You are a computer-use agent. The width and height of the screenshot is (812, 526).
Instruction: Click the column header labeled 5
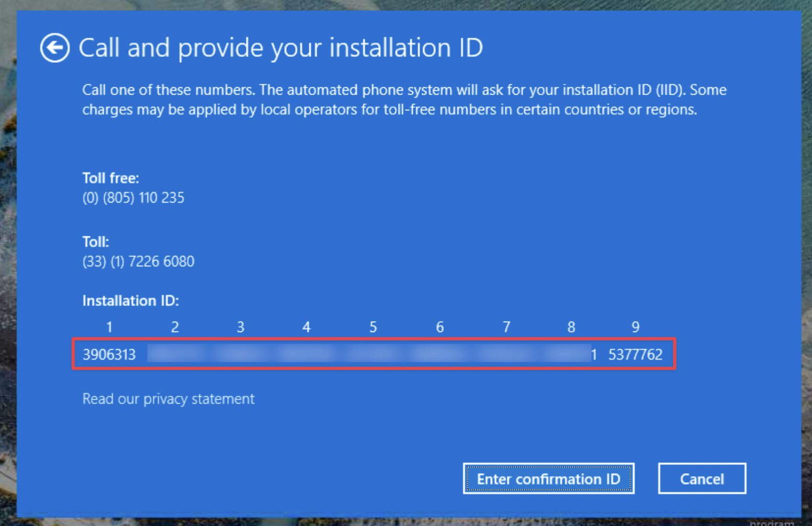[x=373, y=326]
